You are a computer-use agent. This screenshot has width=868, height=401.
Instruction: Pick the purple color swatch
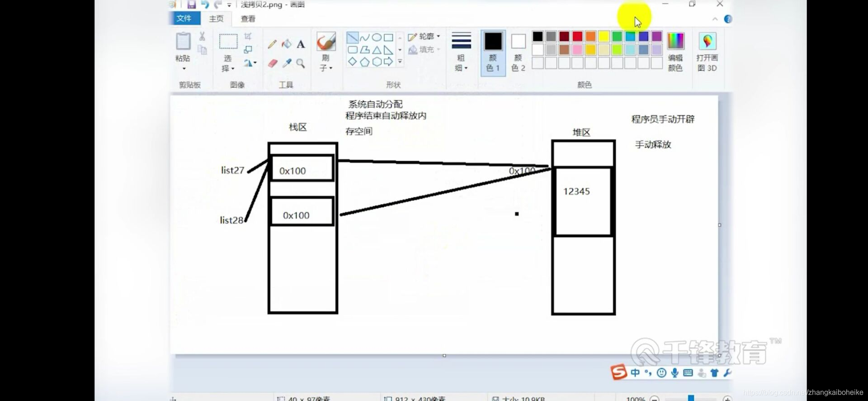click(x=657, y=37)
